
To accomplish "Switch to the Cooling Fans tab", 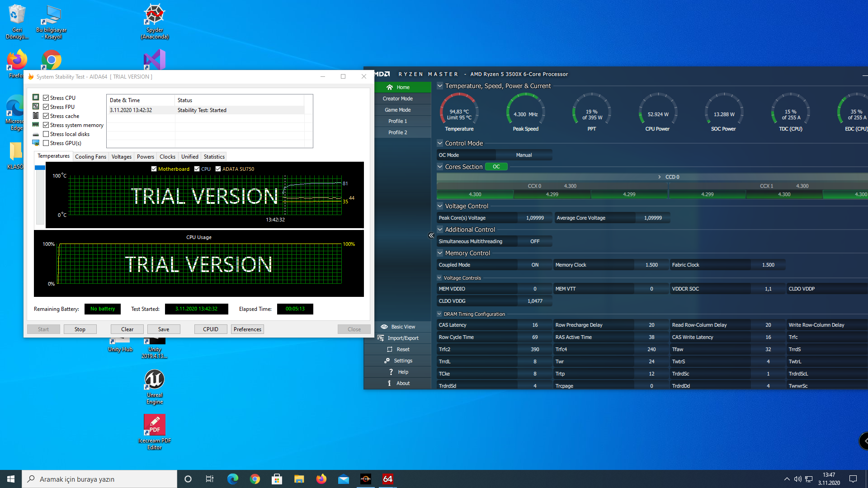I will point(90,157).
